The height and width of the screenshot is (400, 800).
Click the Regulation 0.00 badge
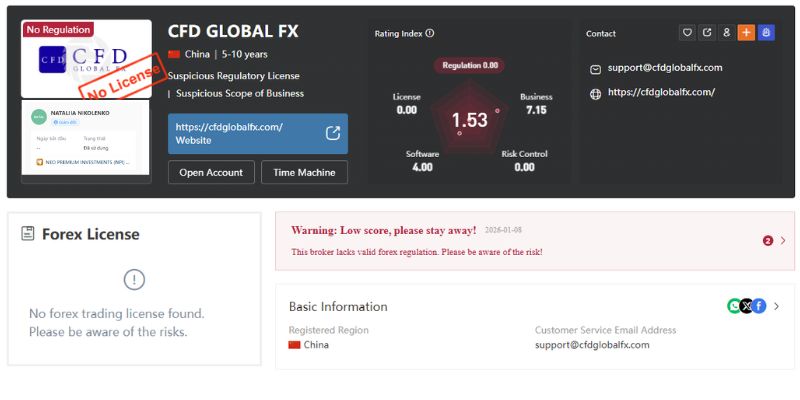pos(470,65)
